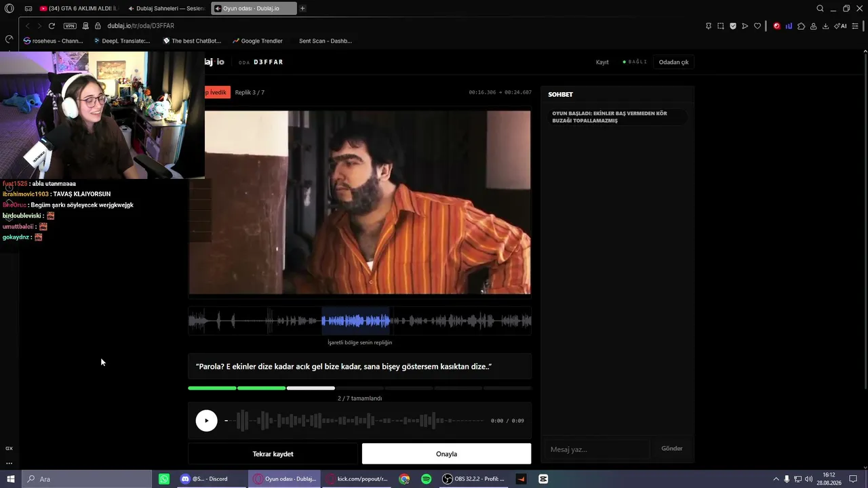Open the sidebar three-dots more menu

[x=9, y=463]
